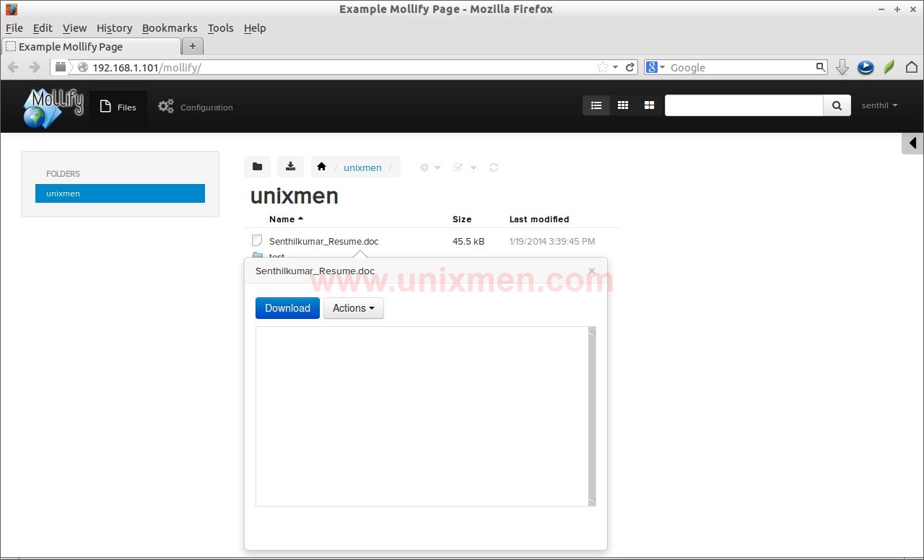Click the browser back arrow
The width and height of the screenshot is (924, 560).
(13, 67)
